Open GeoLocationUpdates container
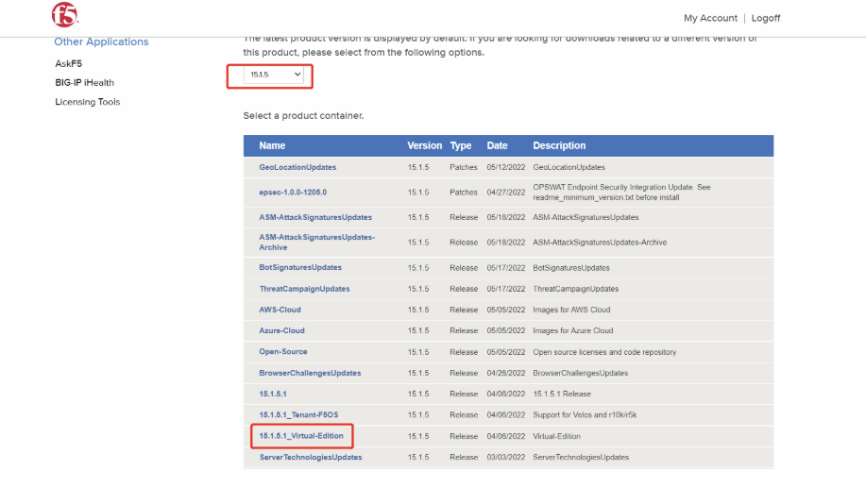 [x=297, y=167]
